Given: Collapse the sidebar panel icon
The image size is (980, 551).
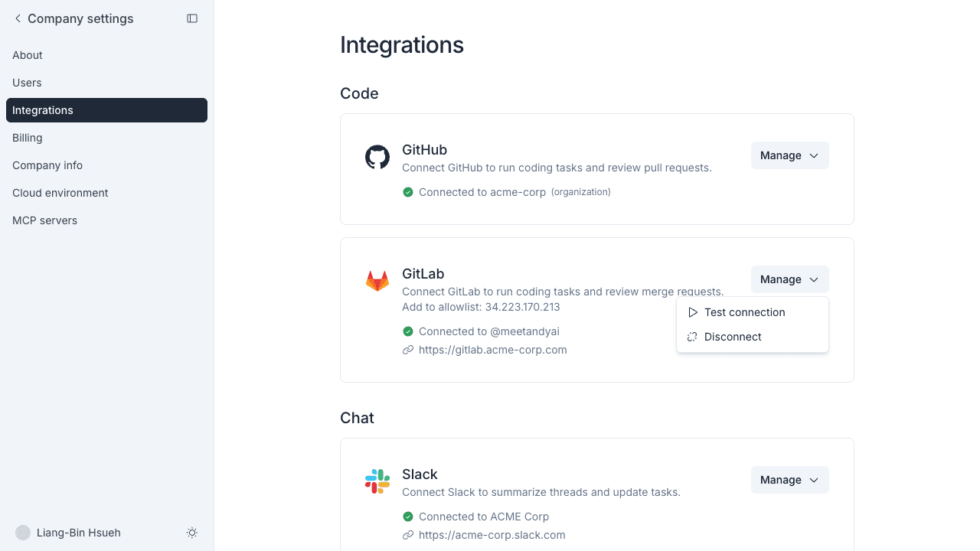Looking at the screenshot, I should 192,18.
